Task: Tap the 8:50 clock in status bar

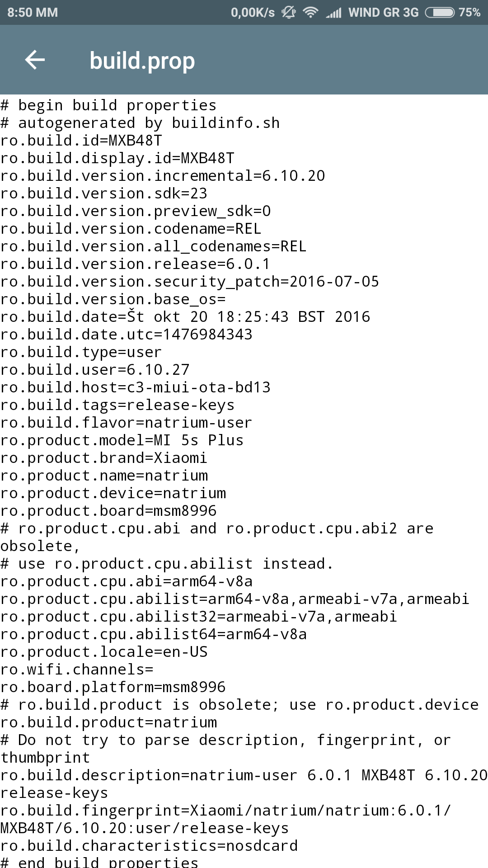Action: (x=33, y=12)
